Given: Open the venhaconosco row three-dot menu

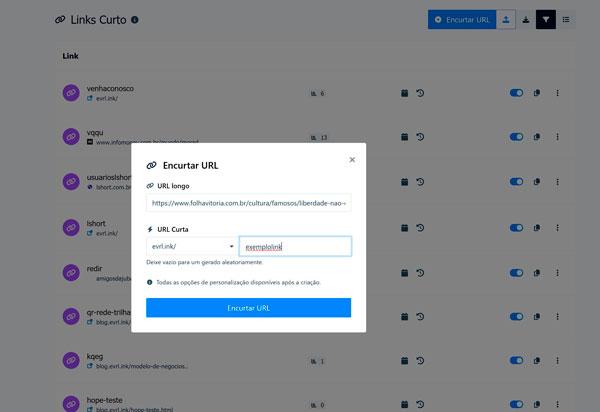Looking at the screenshot, I should (557, 93).
